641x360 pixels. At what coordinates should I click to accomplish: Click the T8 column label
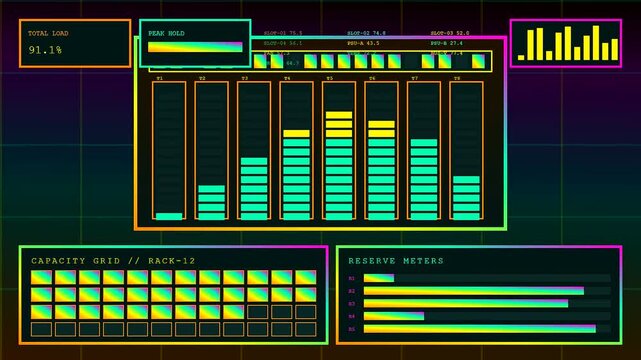coord(457,78)
